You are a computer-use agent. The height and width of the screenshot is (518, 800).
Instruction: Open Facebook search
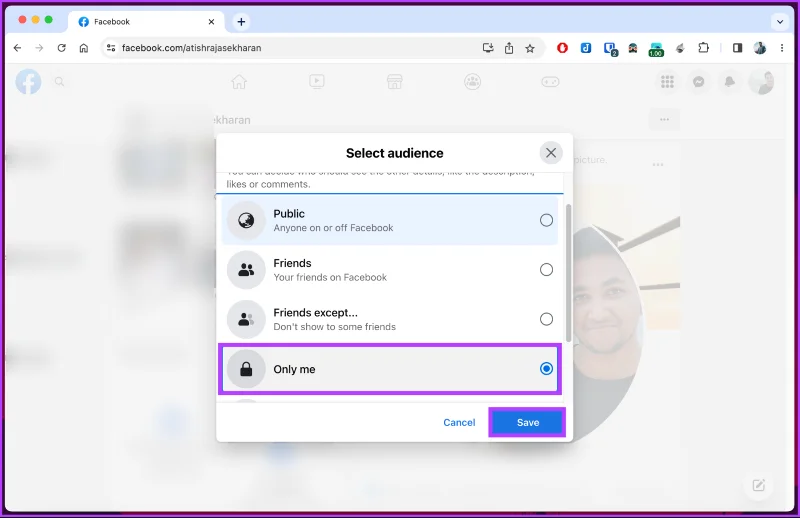[59, 82]
